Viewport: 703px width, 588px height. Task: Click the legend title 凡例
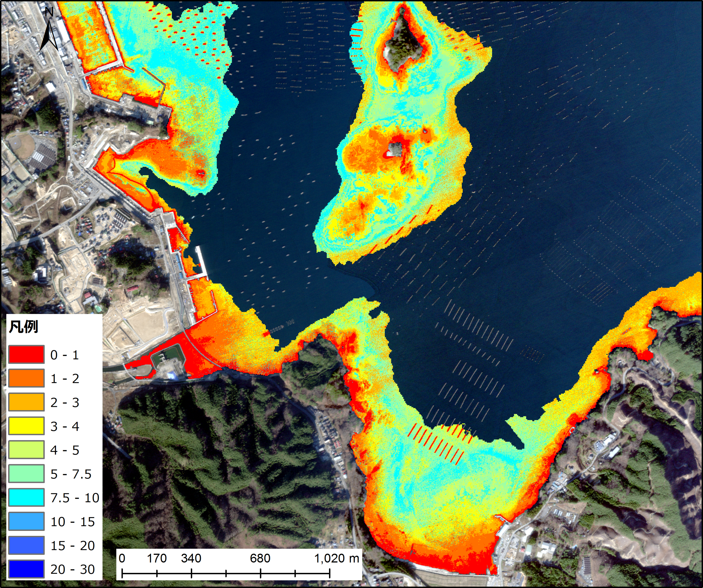coord(23,327)
